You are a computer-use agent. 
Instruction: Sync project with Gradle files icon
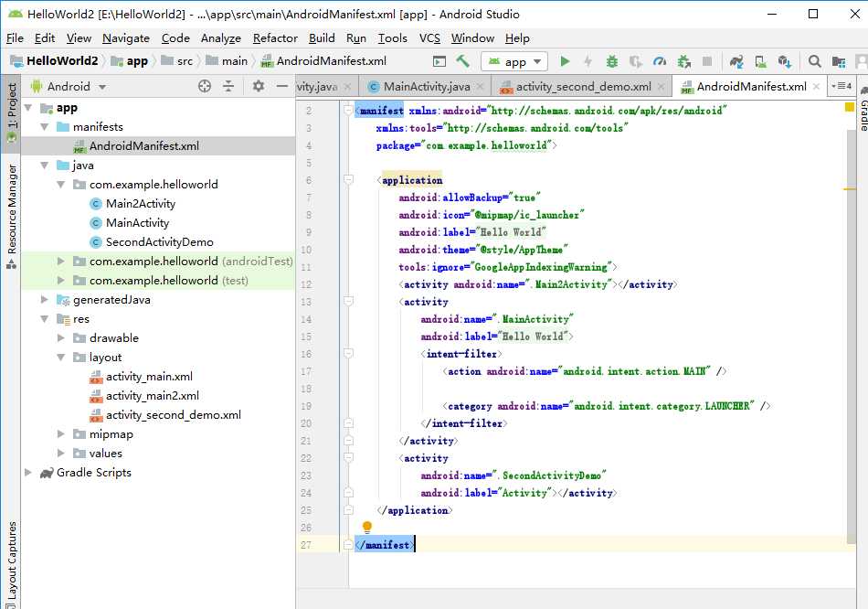pos(736,61)
